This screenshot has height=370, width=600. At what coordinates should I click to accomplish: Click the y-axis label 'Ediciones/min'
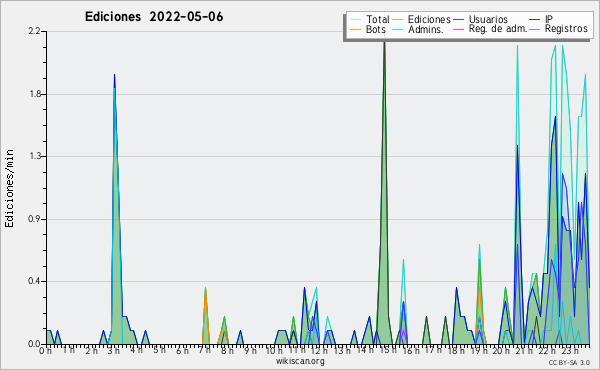[x=9, y=188]
